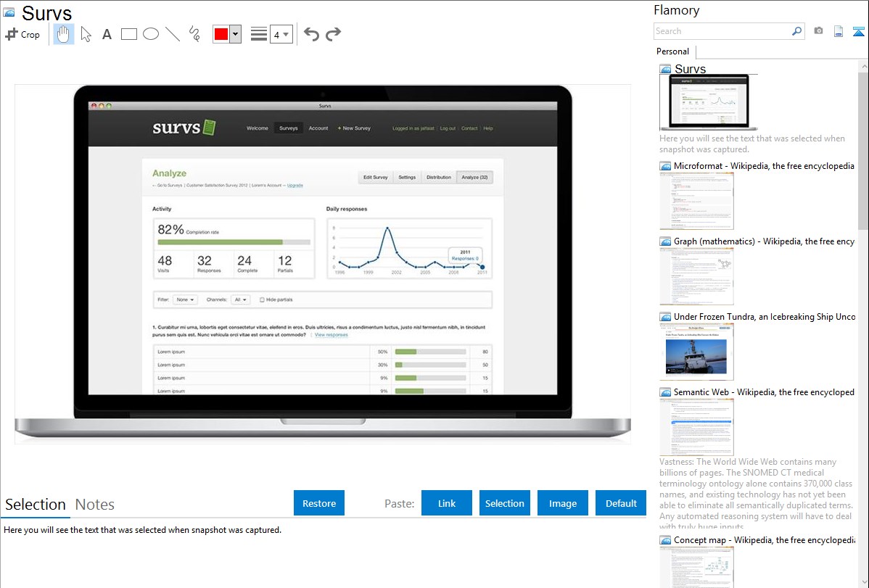
Task: Select Graph (mathematics) Wikipedia title
Action: click(764, 241)
